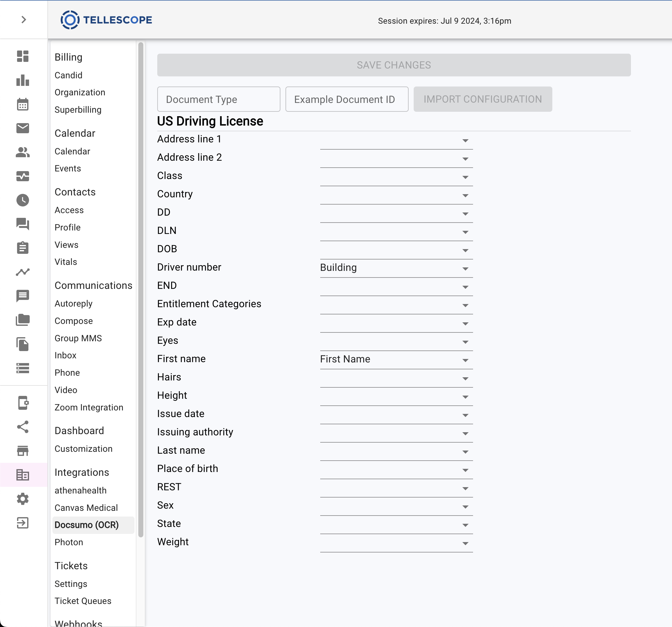Change Driver number dropdown set to Building
The image size is (672, 627).
(396, 268)
